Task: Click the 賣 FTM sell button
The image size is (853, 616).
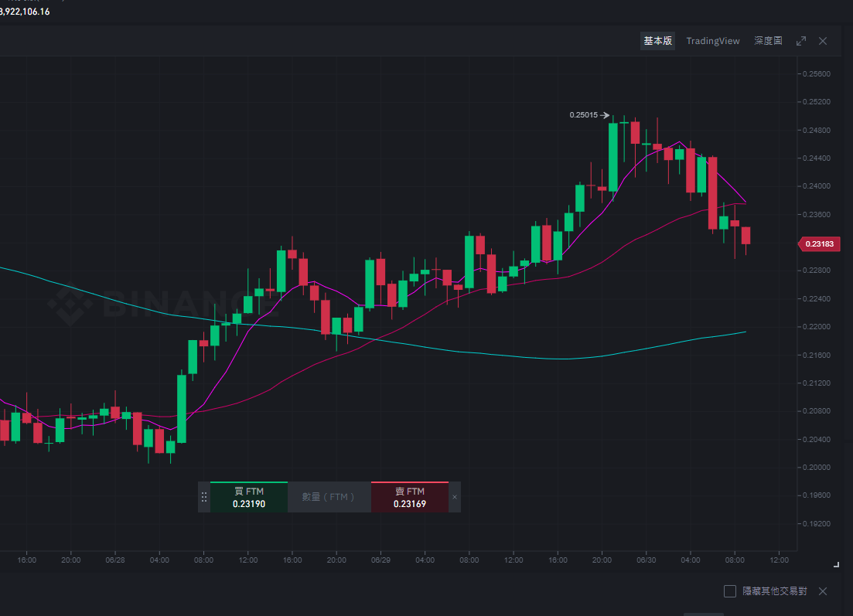Action: (410, 497)
